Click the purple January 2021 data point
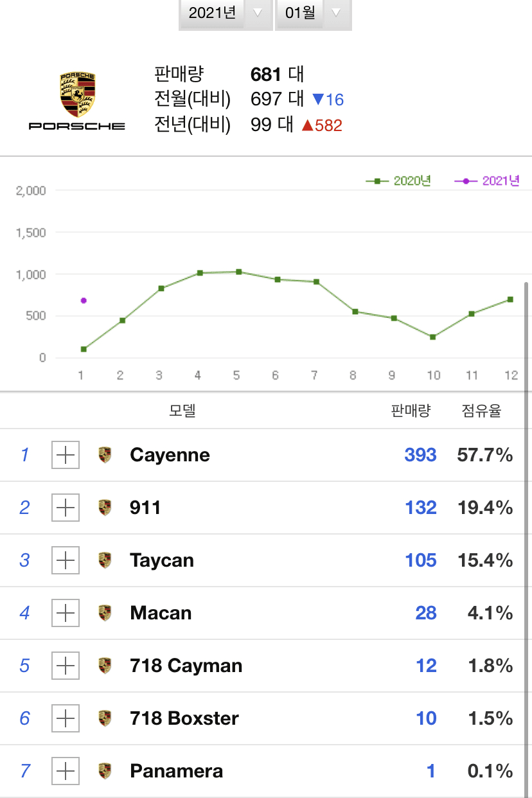This screenshot has width=532, height=798. 82,300
